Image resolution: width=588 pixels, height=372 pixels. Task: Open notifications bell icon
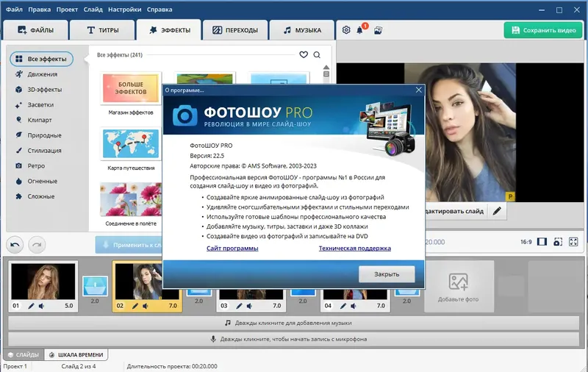pyautogui.click(x=359, y=30)
